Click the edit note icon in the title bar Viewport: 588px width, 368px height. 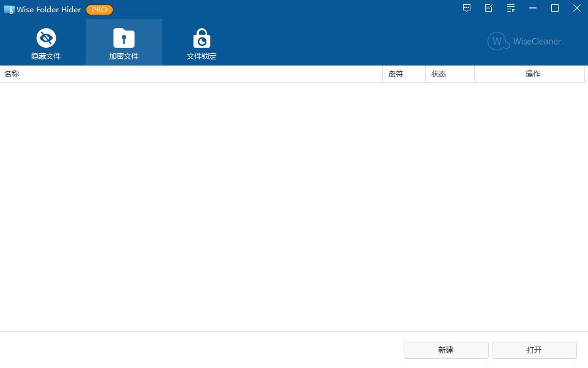[x=489, y=8]
